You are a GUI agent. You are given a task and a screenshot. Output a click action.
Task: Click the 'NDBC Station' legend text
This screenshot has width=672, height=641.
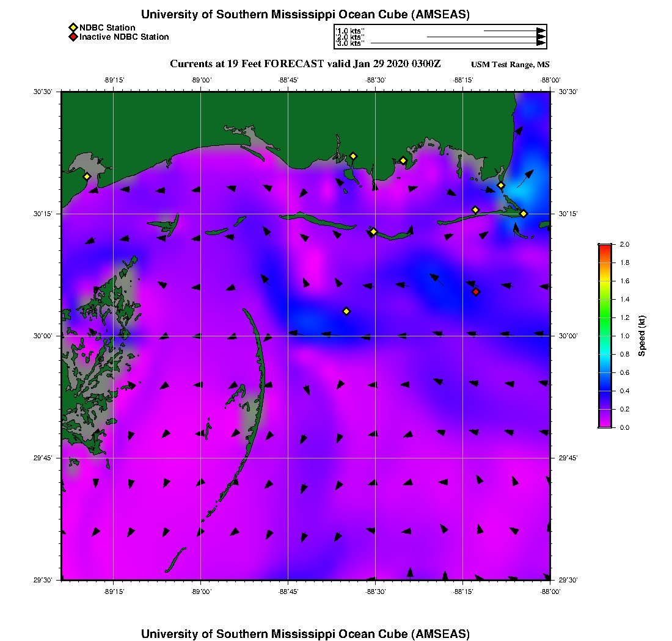point(108,27)
